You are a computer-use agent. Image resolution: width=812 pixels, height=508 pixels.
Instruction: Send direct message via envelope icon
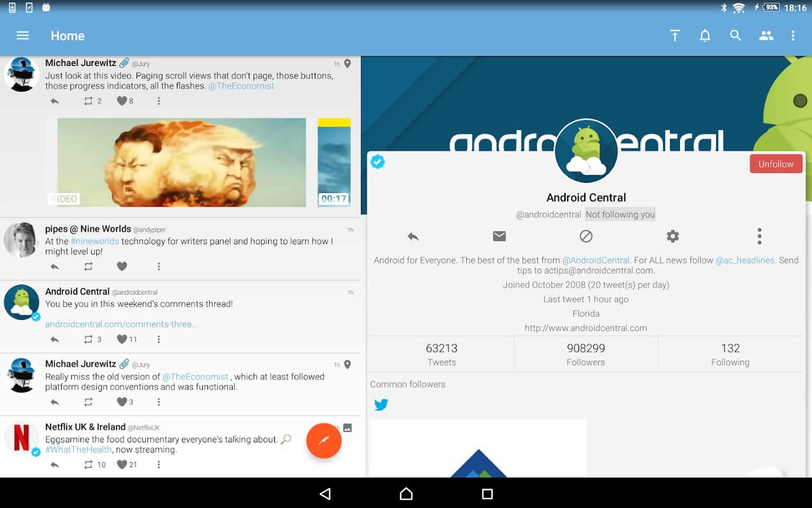499,236
